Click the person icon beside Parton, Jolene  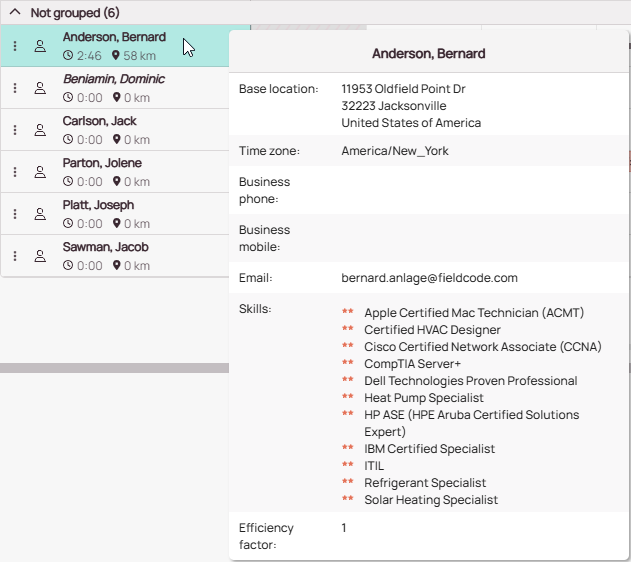click(40, 172)
